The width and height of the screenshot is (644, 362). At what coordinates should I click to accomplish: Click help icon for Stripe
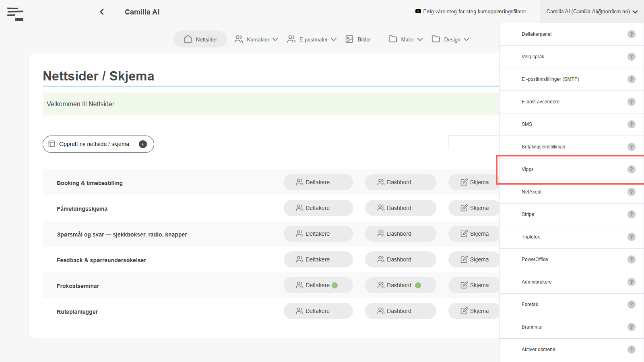(632, 214)
